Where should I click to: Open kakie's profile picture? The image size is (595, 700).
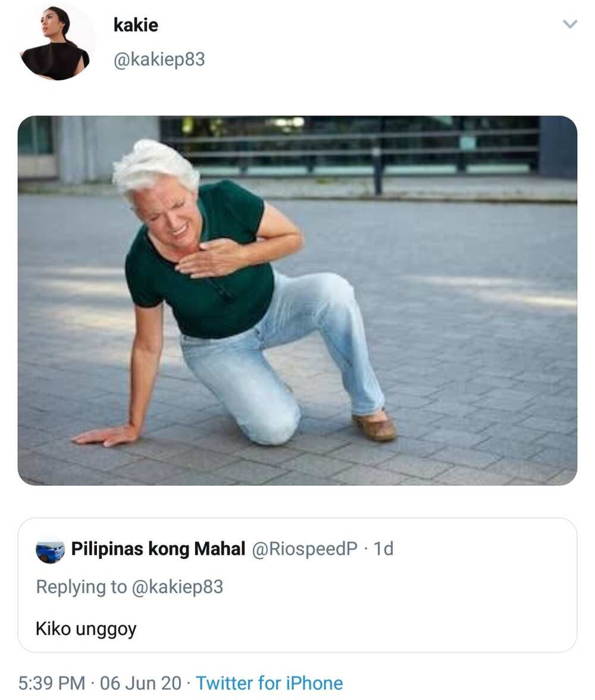(57, 43)
